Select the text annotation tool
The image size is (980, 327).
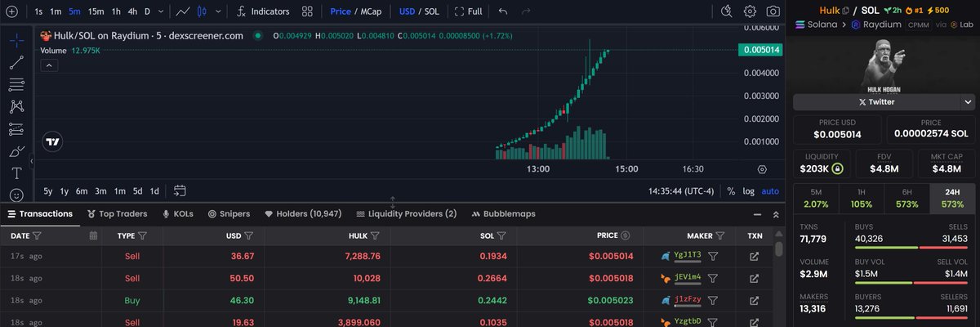[x=16, y=173]
